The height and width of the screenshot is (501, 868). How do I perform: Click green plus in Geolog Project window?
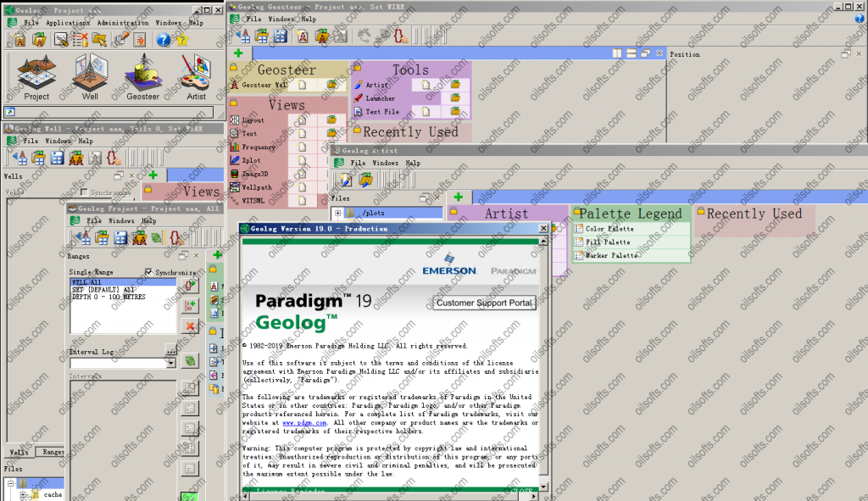pyautogui.click(x=217, y=254)
